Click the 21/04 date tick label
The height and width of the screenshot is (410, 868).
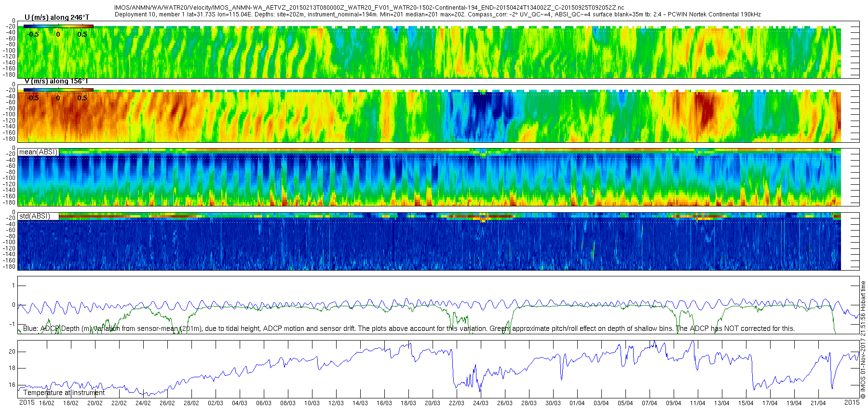point(818,403)
